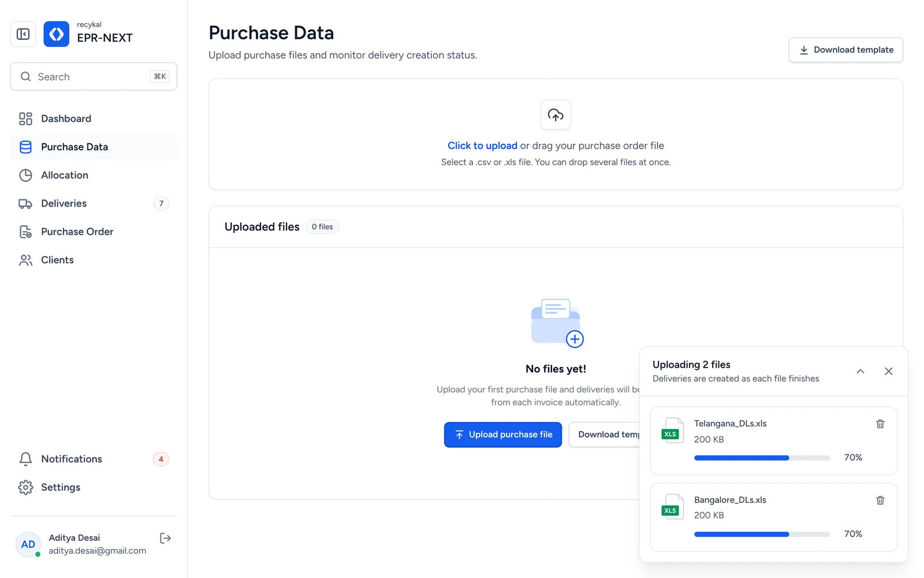
Task: Open the Clients page
Action: pos(94,260)
